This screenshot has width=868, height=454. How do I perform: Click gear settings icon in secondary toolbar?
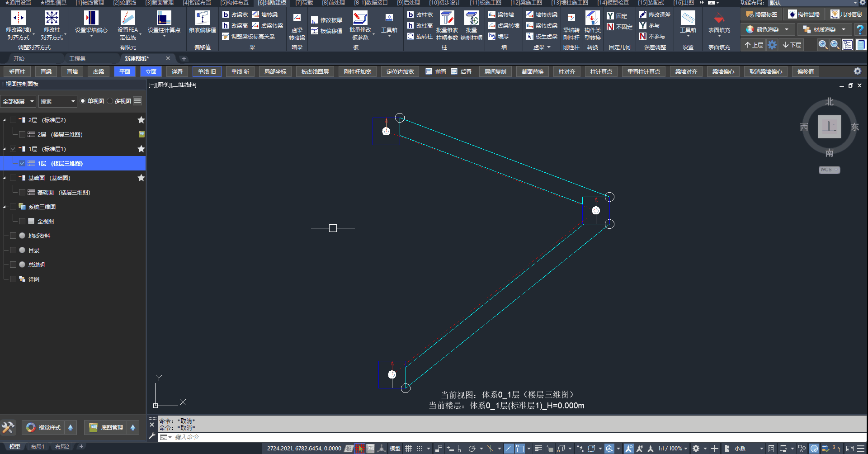coord(857,71)
